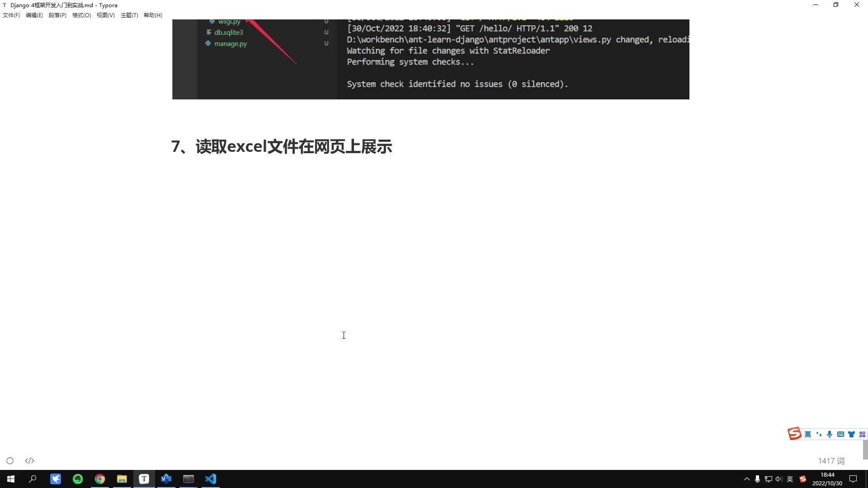Open Action Center notifications
The image size is (868, 488).
[854, 479]
